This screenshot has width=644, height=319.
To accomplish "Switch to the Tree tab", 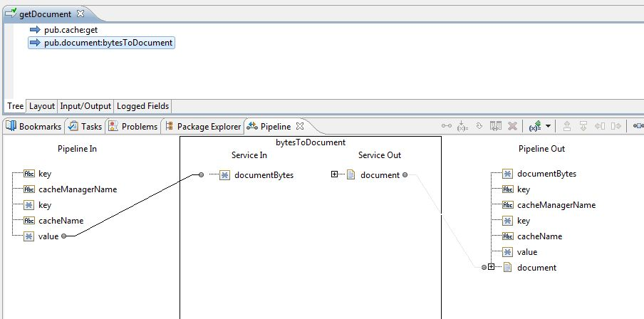I will coord(16,106).
